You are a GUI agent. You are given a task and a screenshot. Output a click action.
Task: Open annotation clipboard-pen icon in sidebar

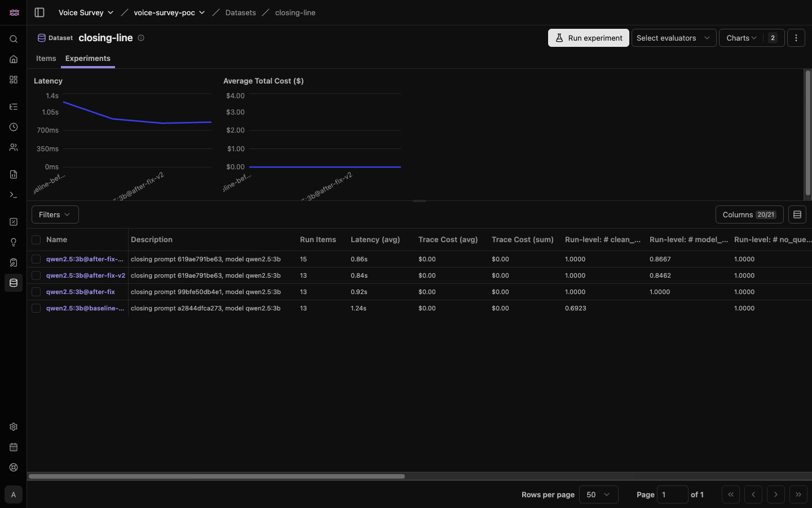(14, 262)
